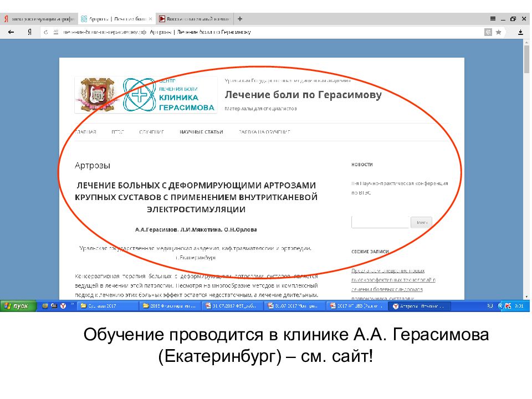Click the authors line А.А.Герасимов, Л.И.Мякотина
This screenshot has height=399, width=532.
(x=196, y=229)
